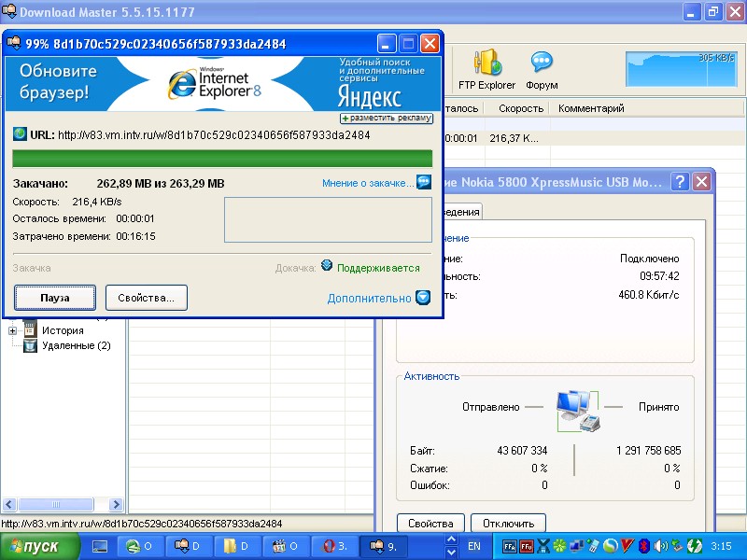This screenshot has width=747, height=560.
Task: Click the right arrow of the horizontal scrollbar
Action: [115, 504]
